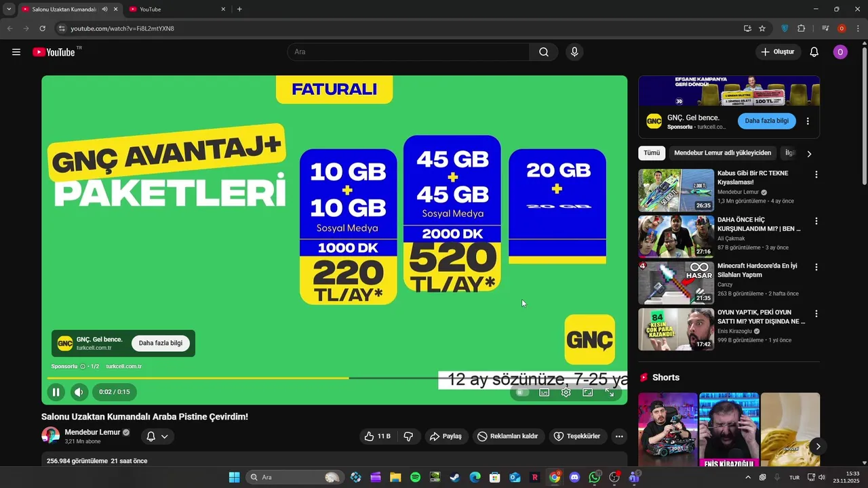Open Chrome media controls icon
This screenshot has width=868, height=488.
pyautogui.click(x=825, y=28)
